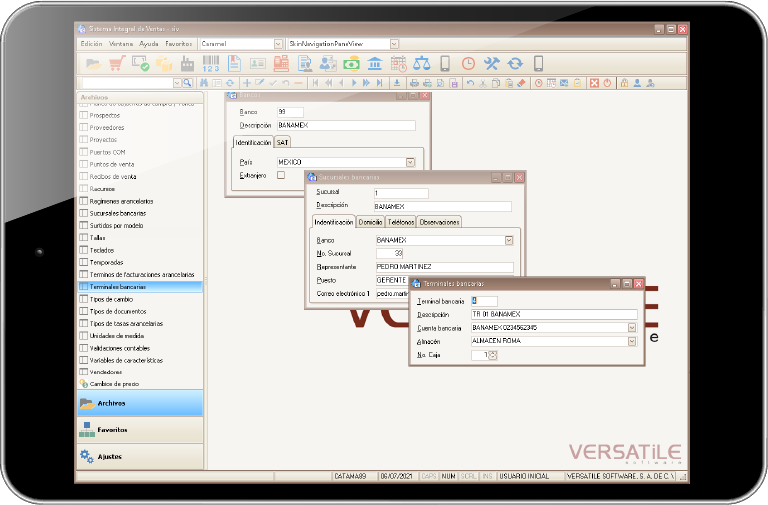This screenshot has width=768, height=505.
Task: Check the Proveedores box
Action: (x=84, y=127)
